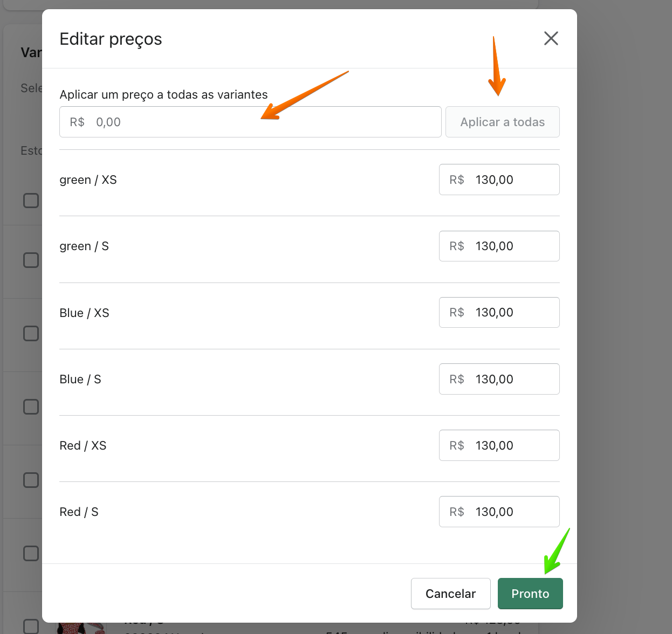
Task: Focus the green / S price input
Action: click(x=499, y=246)
